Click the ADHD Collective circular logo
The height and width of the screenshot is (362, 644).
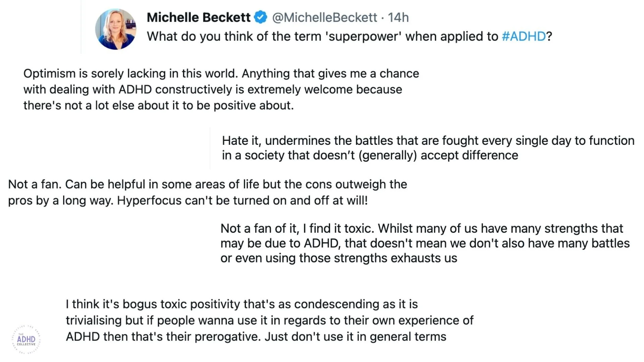tap(26, 340)
